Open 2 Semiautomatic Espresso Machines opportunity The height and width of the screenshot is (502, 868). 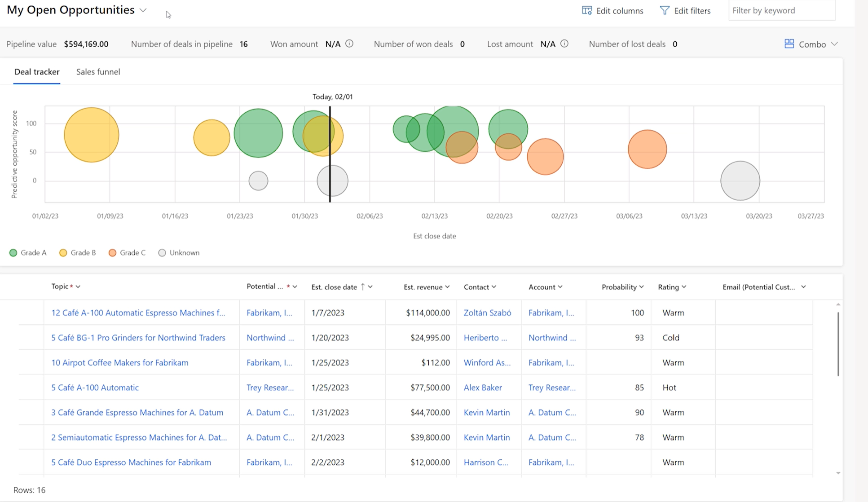pyautogui.click(x=139, y=437)
